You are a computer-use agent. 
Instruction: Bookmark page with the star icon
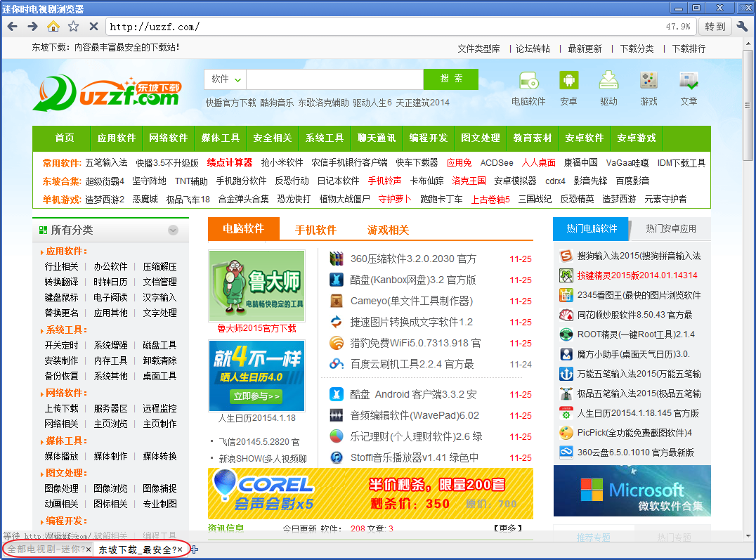pyautogui.click(x=73, y=27)
